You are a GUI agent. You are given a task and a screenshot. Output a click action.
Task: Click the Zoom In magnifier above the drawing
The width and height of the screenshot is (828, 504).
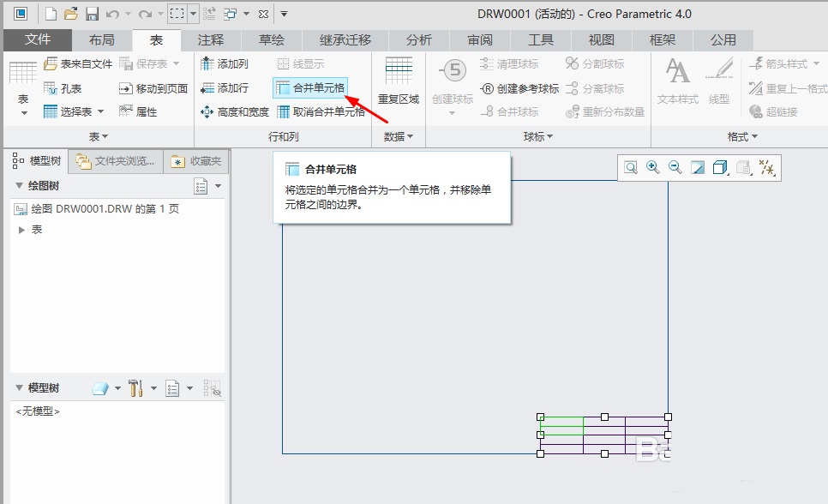pos(652,167)
